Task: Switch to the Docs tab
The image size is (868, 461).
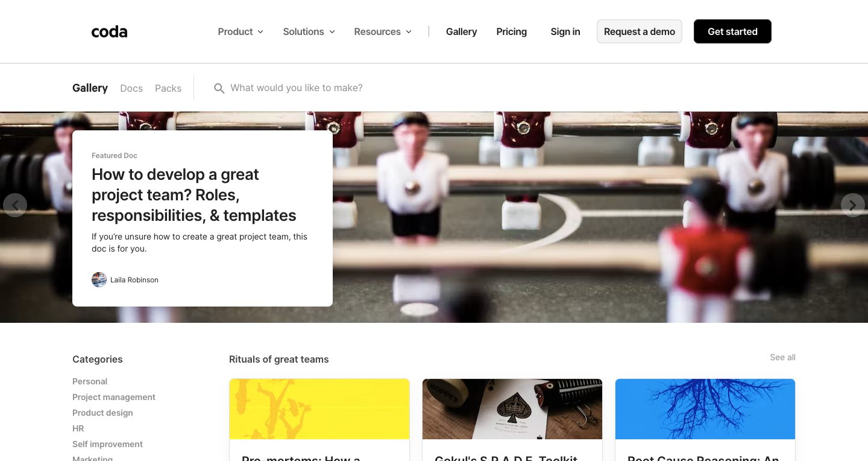Action: (x=131, y=88)
